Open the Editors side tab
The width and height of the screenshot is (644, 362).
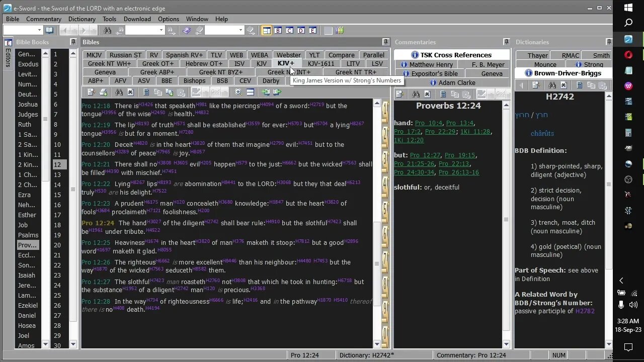coord(8,54)
